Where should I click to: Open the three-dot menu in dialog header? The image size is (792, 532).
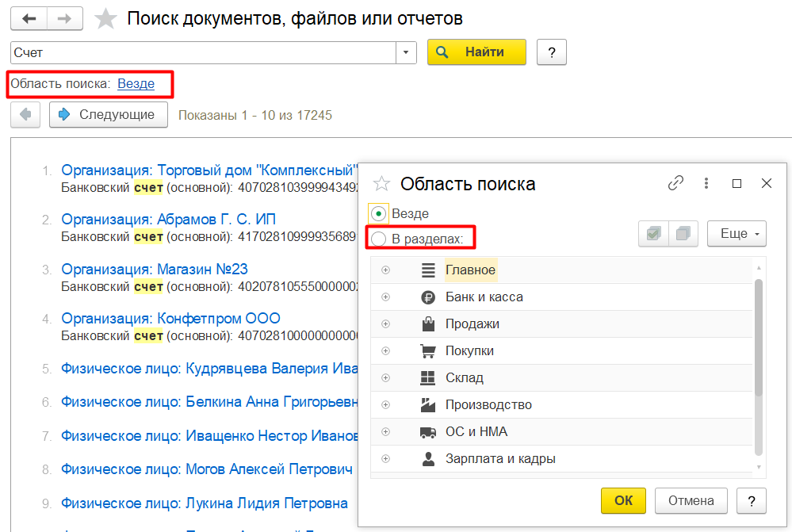(706, 183)
